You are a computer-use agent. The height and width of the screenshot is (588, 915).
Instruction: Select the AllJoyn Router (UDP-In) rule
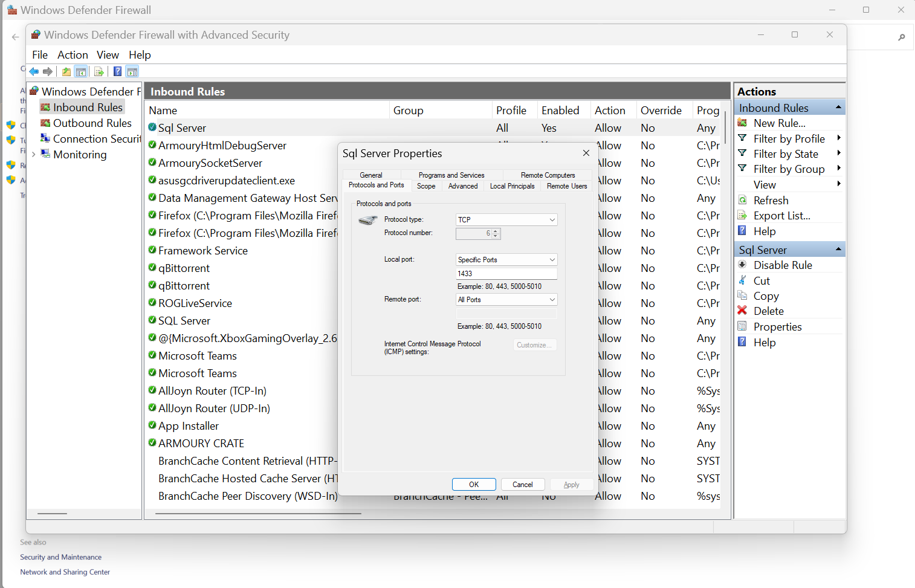tap(214, 408)
